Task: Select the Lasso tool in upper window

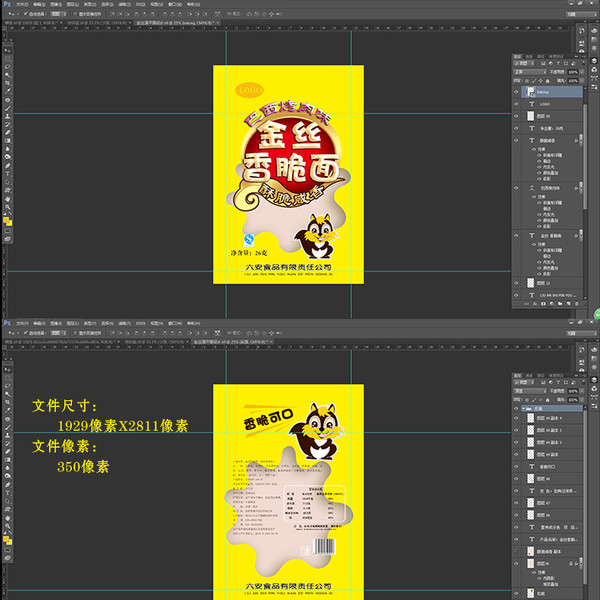Action: pos(7,67)
